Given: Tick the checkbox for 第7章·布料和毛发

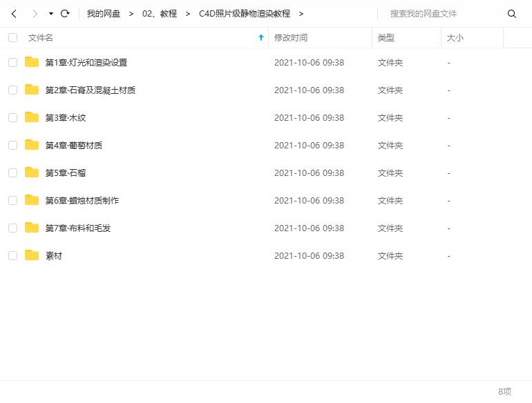Looking at the screenshot, I should pyautogui.click(x=13, y=228).
